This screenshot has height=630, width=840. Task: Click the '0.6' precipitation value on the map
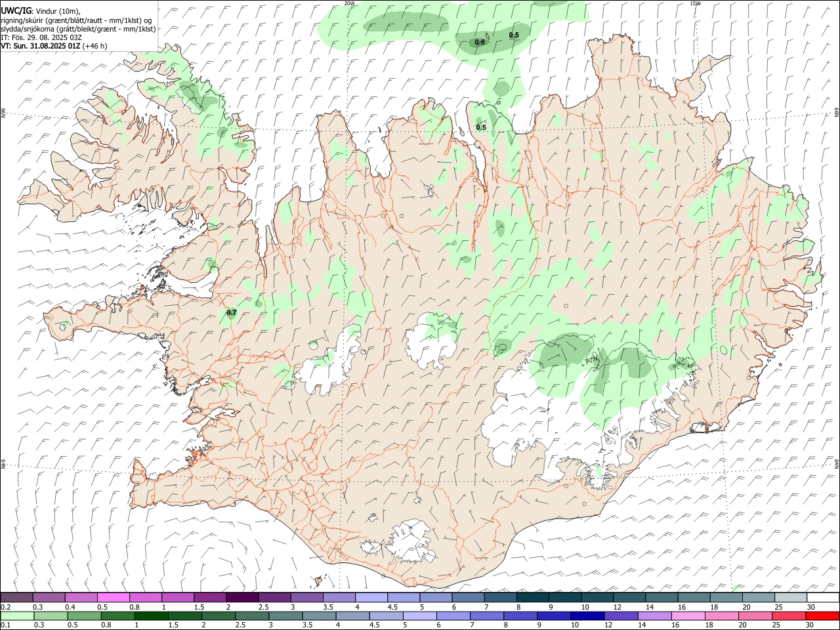coord(480,43)
